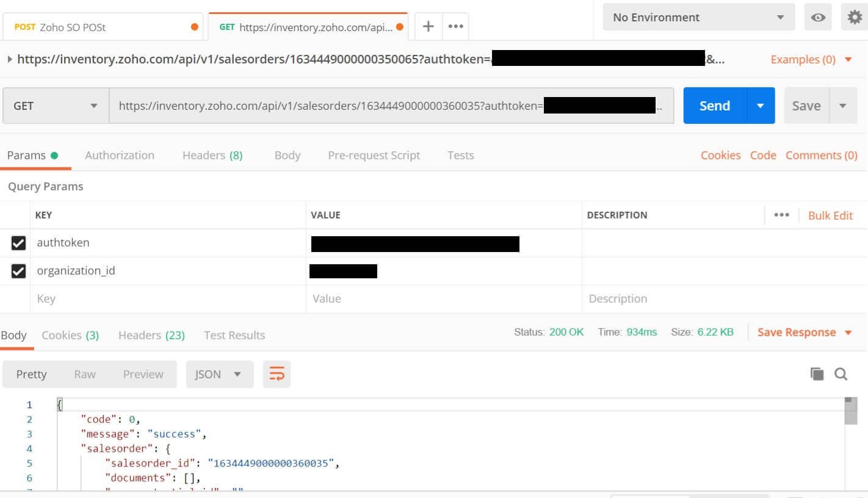This screenshot has width=868, height=498.
Task: Open manage environments gear icon
Action: [x=855, y=17]
